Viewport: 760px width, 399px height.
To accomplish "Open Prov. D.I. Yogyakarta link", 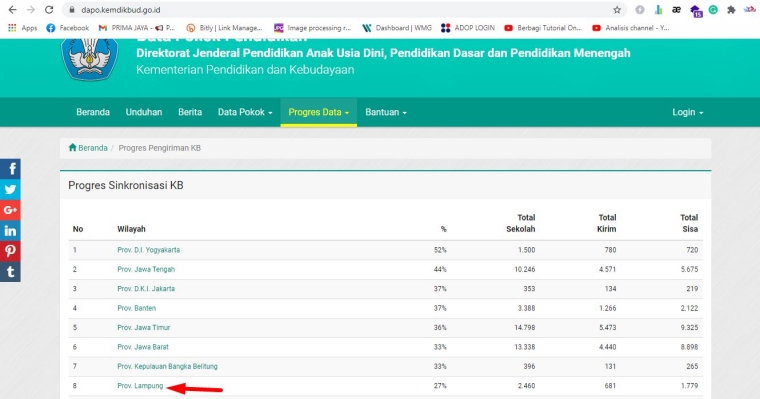I will click(148, 250).
